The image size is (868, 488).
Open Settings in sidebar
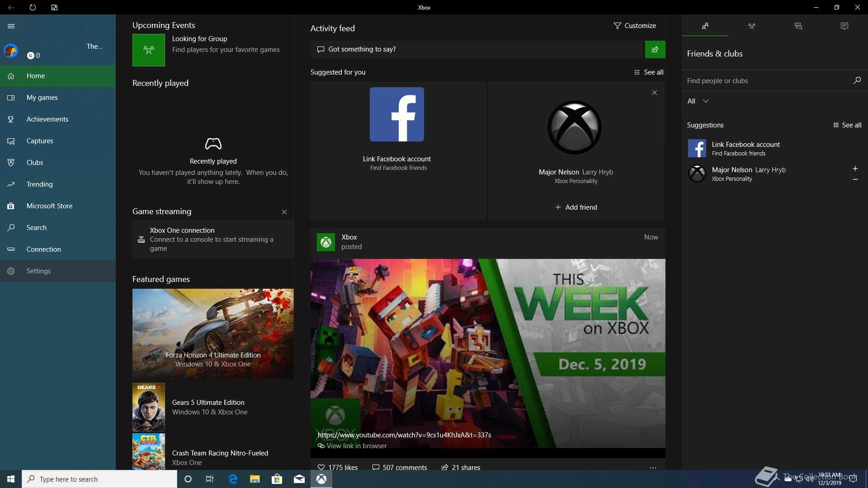click(x=58, y=271)
